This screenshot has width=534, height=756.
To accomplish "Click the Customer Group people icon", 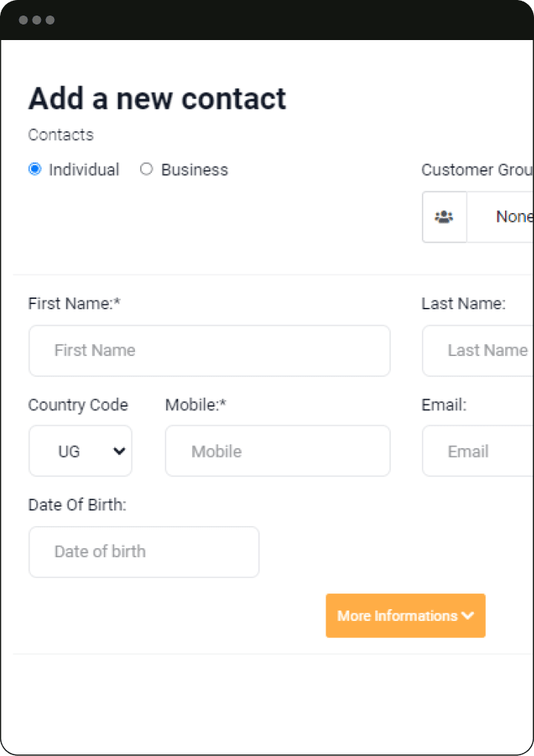I will click(444, 217).
